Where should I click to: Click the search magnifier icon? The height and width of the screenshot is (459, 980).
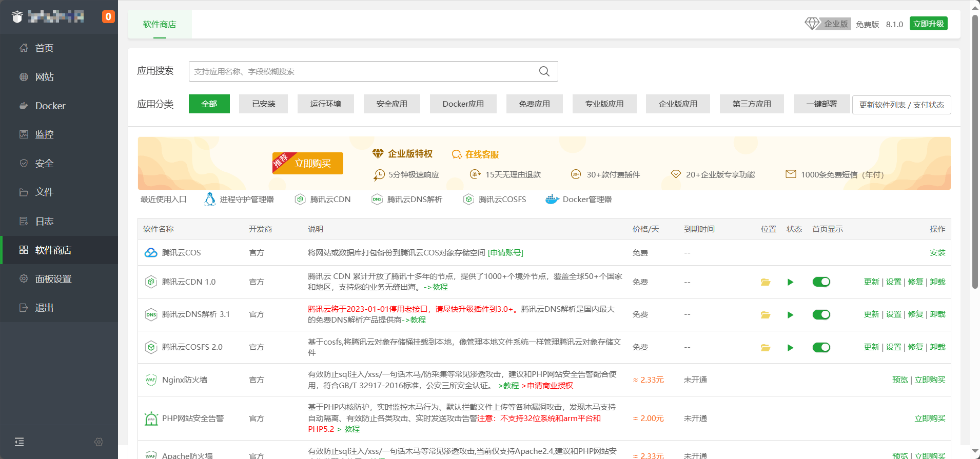(544, 71)
